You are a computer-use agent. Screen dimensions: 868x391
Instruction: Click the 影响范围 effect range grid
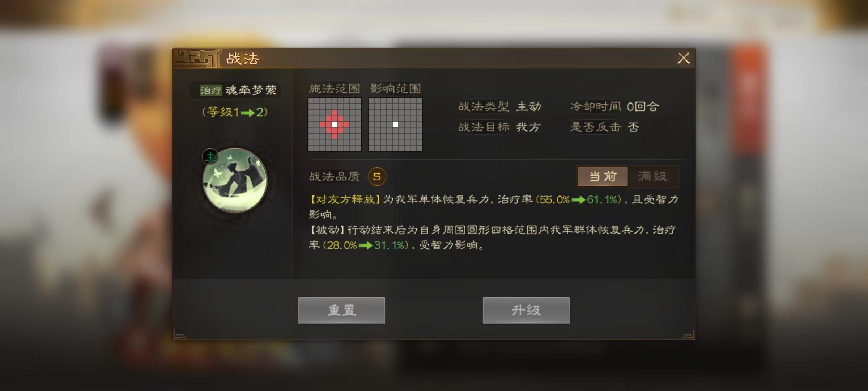point(395,124)
